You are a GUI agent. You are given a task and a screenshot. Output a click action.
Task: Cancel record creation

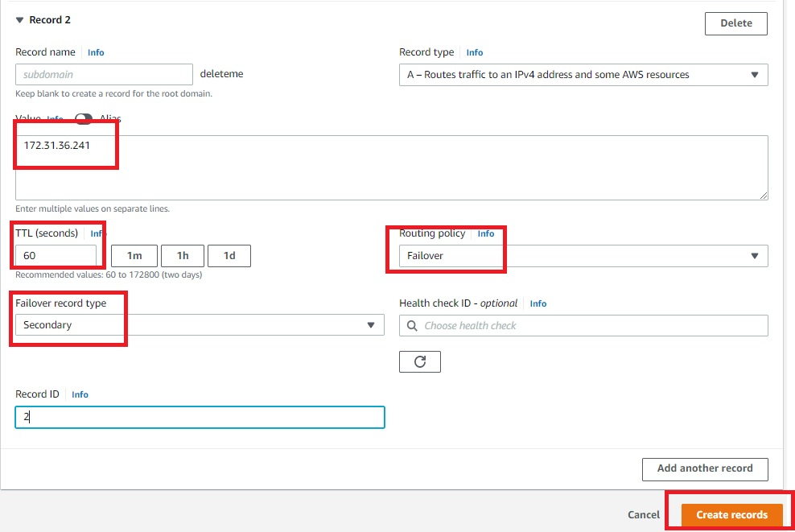tap(643, 515)
